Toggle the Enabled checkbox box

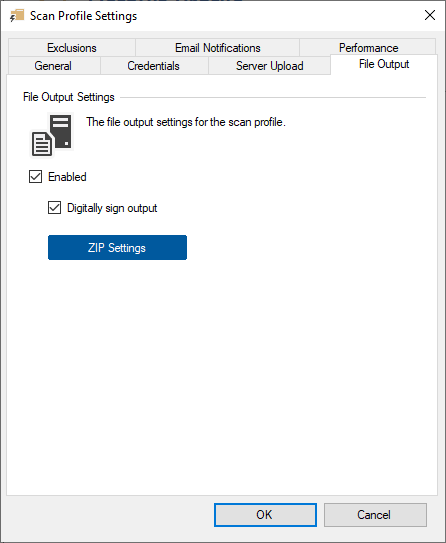tap(35, 177)
